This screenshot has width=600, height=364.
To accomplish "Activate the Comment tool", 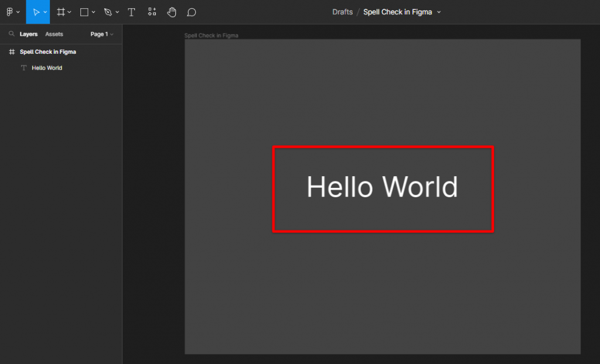I will 192,12.
